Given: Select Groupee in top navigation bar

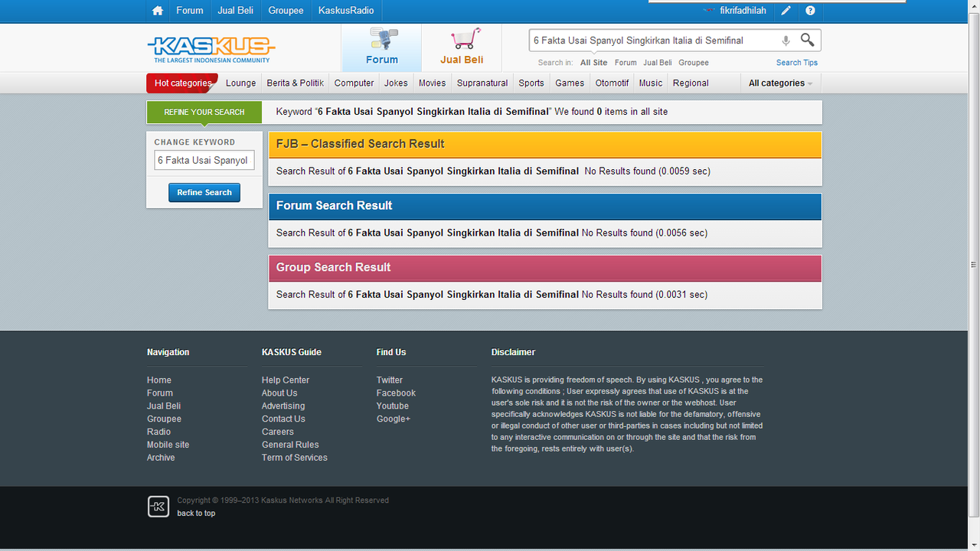Looking at the screenshot, I should click(286, 11).
